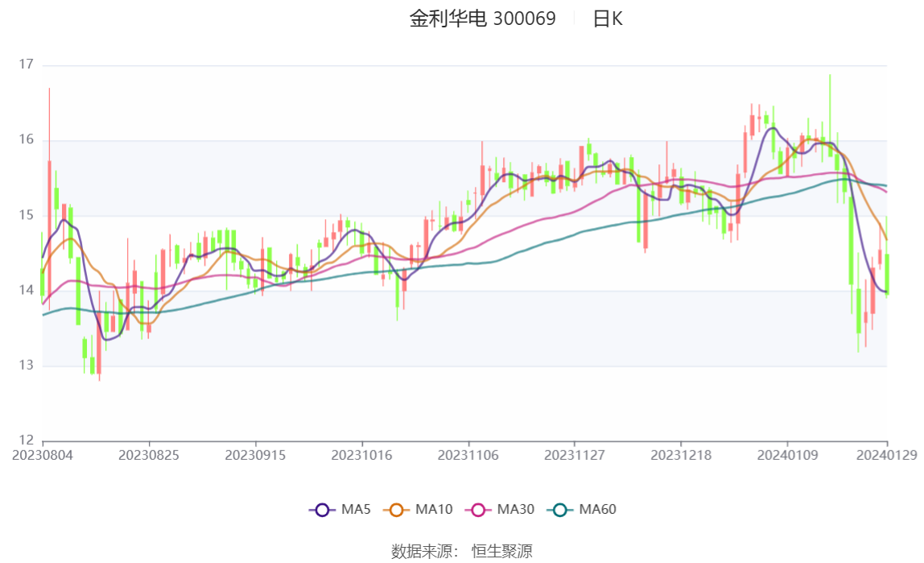The width and height of the screenshot is (924, 563).
Task: Click the 20231106 date axis label
Action: pyautogui.click(x=468, y=456)
